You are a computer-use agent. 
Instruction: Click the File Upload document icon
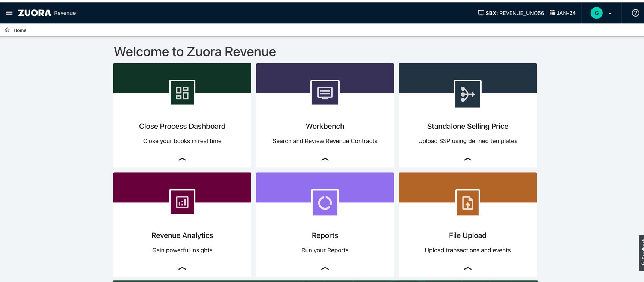[x=468, y=202]
